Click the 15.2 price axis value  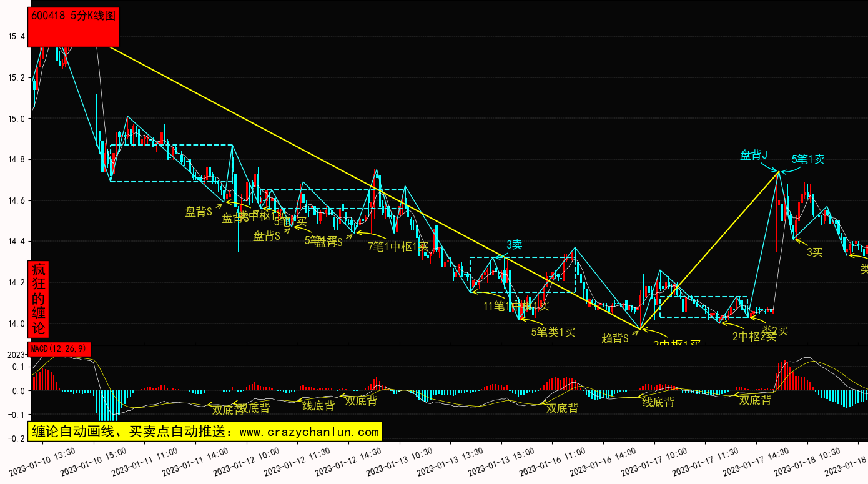(x=16, y=78)
